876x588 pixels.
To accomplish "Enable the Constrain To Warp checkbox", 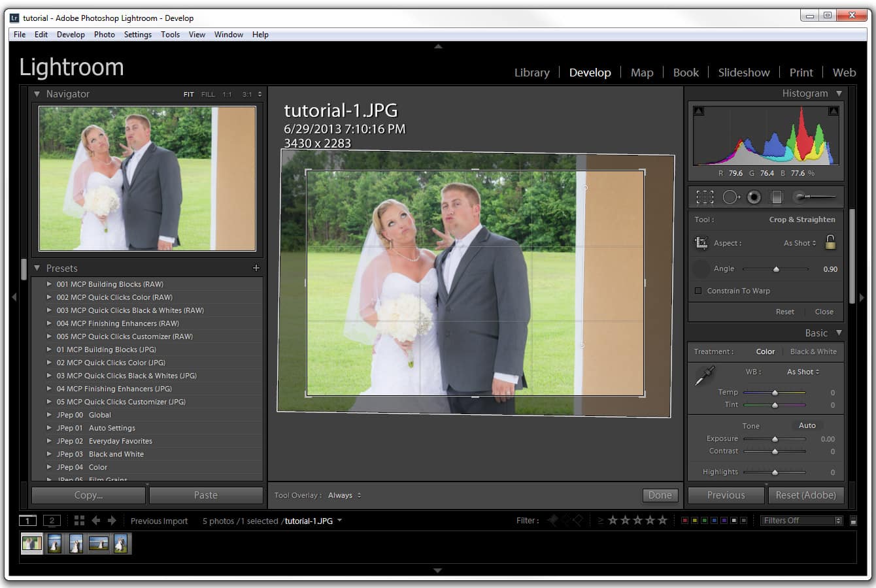I will (697, 291).
